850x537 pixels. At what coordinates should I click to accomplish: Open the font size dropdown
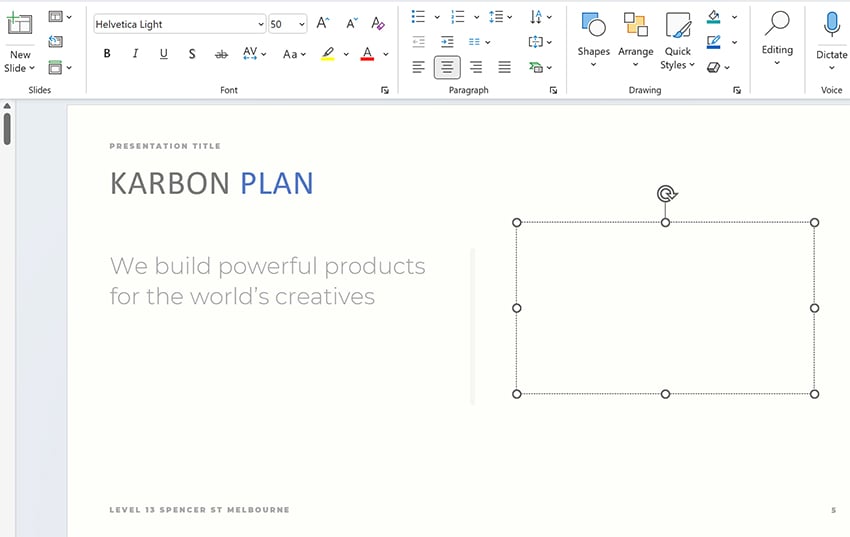pos(302,24)
